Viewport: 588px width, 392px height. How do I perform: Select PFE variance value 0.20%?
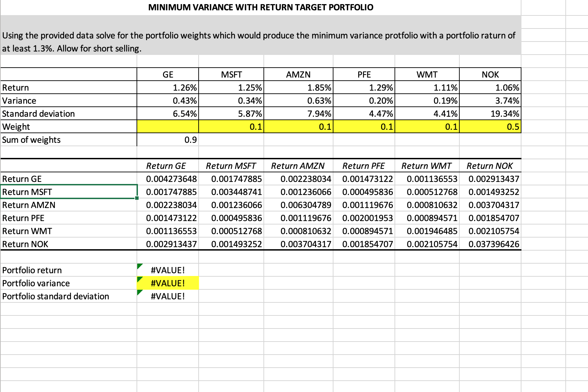364,101
